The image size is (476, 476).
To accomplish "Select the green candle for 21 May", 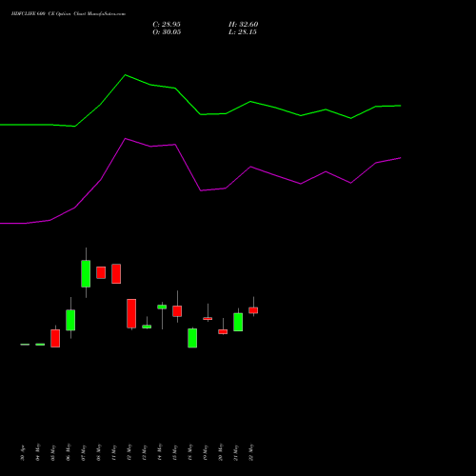I will coord(238,322).
